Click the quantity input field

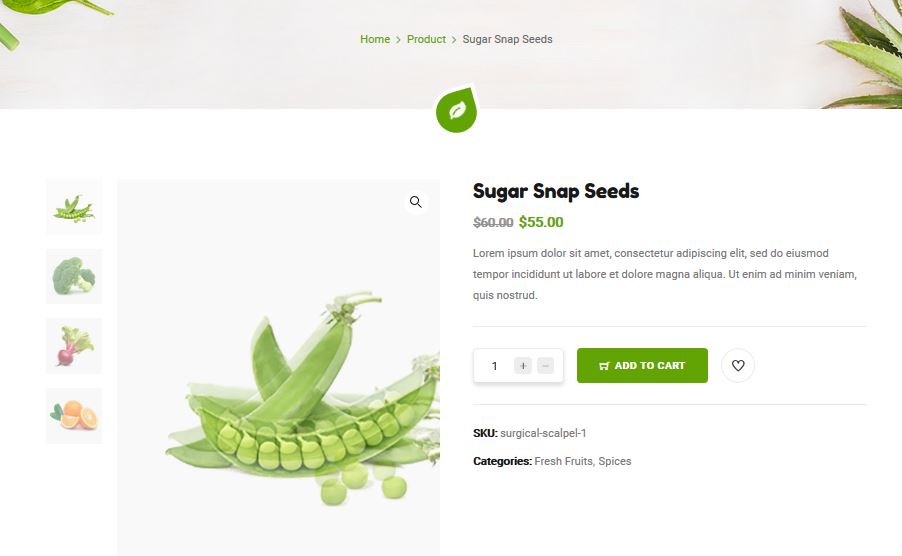coord(494,366)
